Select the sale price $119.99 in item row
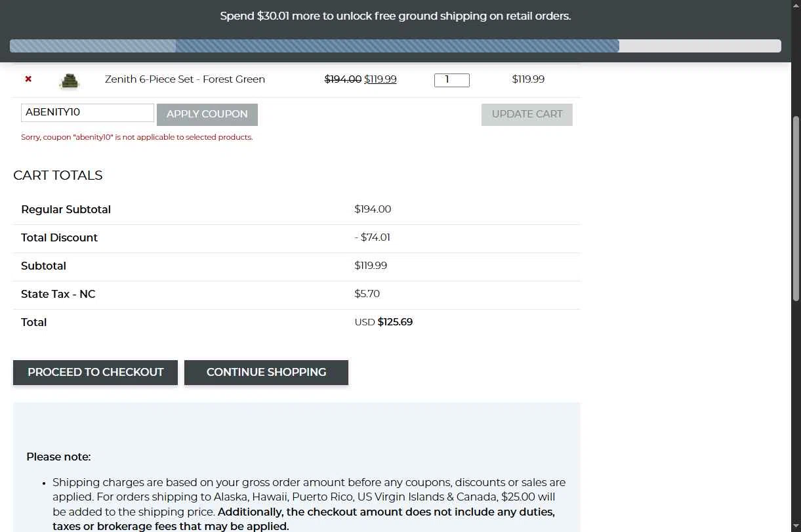The image size is (801, 532). [380, 79]
